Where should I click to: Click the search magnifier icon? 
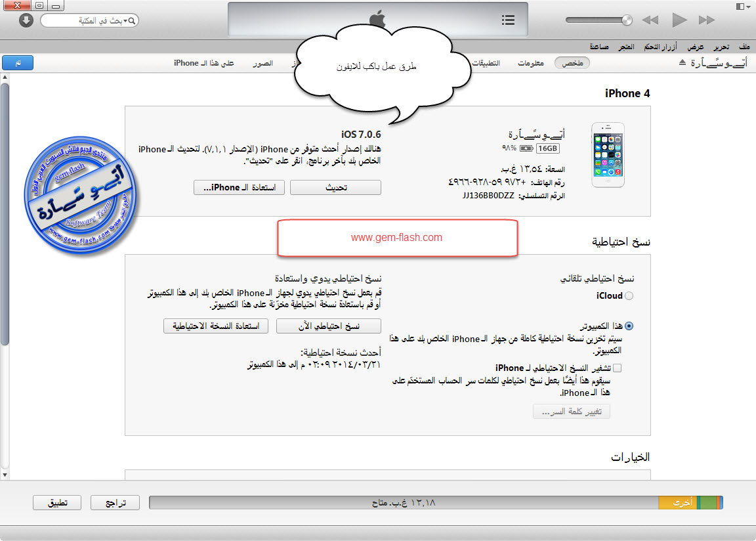(x=132, y=21)
